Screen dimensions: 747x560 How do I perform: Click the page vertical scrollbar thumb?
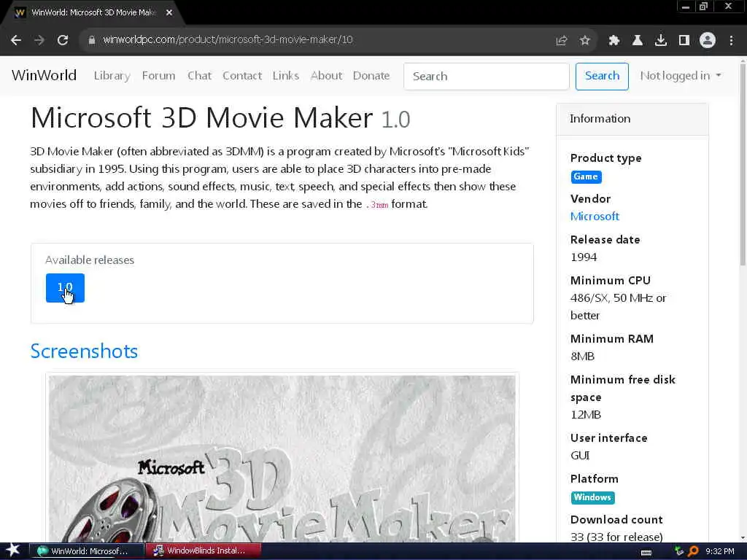[742, 164]
